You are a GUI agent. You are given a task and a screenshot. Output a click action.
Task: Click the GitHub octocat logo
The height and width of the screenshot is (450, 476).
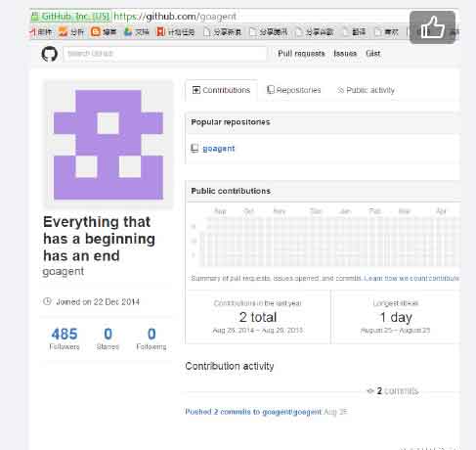click(x=50, y=54)
